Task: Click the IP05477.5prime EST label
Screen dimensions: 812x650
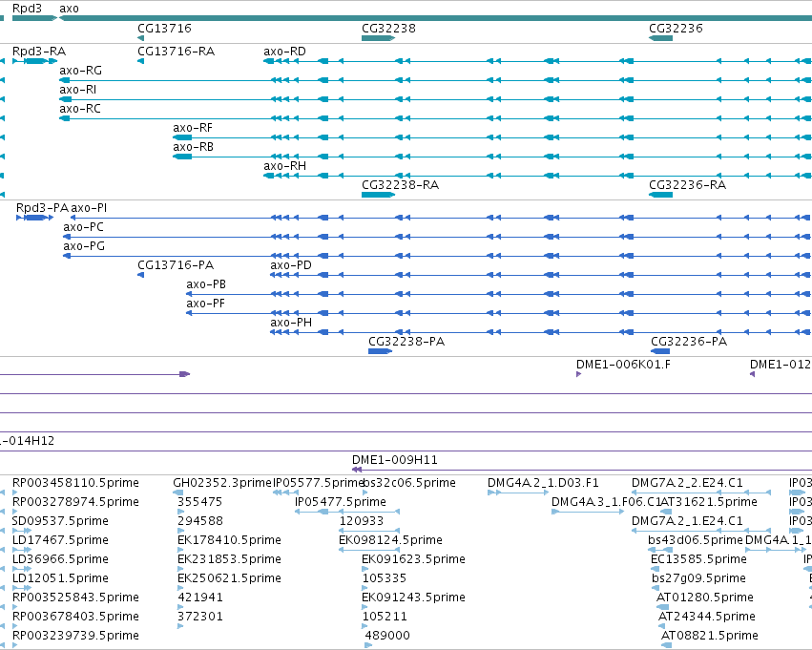Action: point(341,502)
